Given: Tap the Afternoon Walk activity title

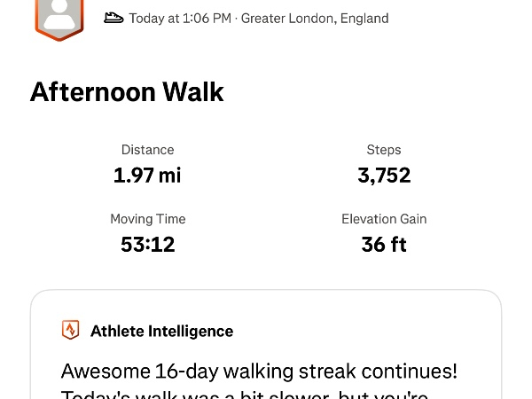Looking at the screenshot, I should [x=127, y=92].
